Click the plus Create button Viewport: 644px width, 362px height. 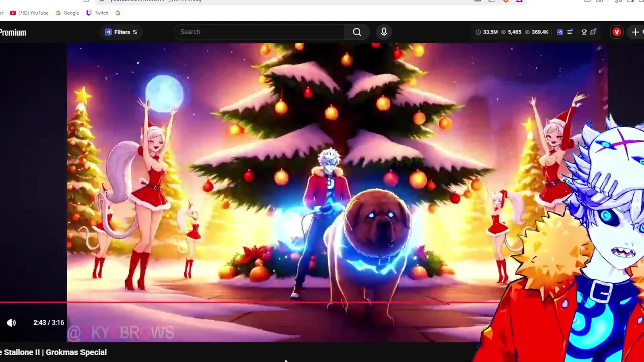tap(636, 32)
